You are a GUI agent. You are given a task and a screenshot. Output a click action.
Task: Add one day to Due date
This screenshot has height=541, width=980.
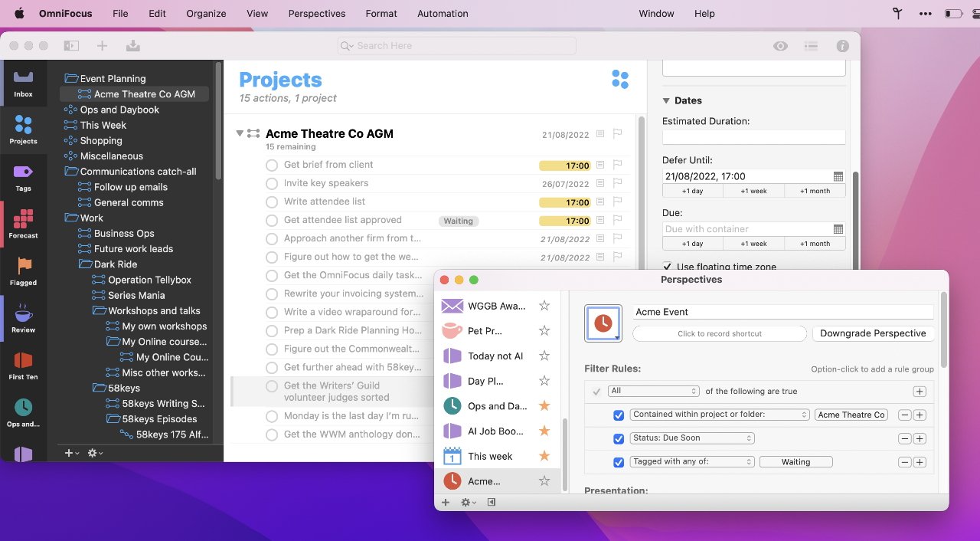pyautogui.click(x=692, y=244)
